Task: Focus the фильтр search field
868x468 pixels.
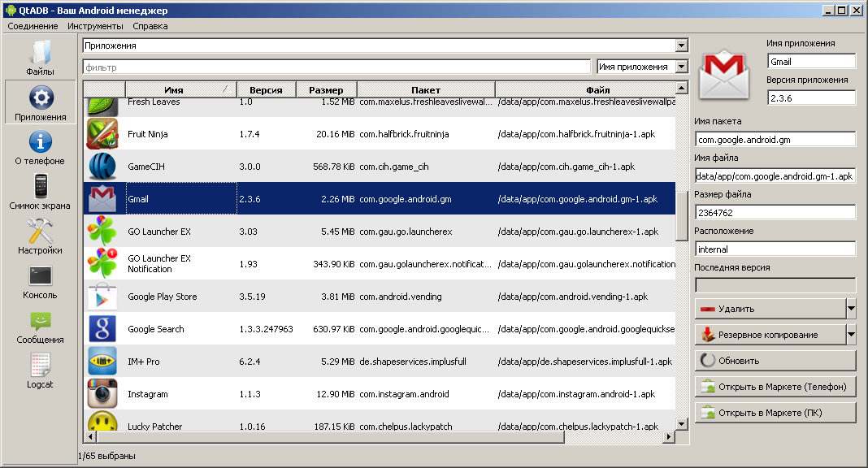Action: coord(336,67)
